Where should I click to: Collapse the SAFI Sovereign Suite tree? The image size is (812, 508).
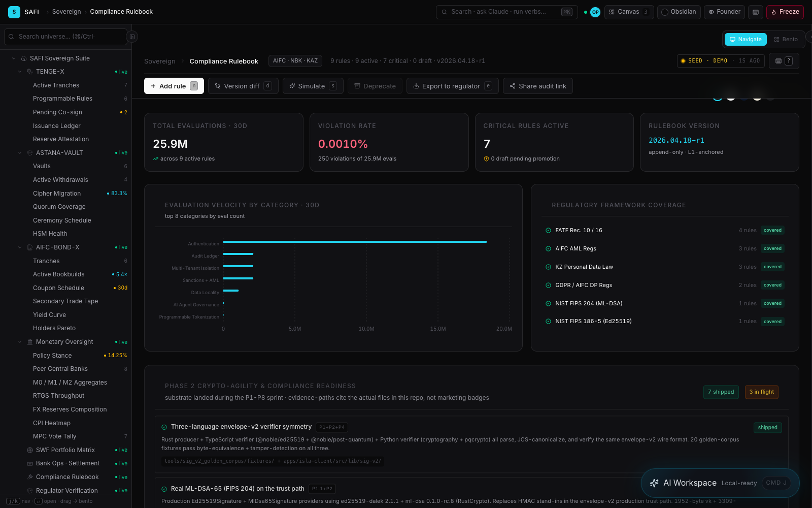[14, 58]
